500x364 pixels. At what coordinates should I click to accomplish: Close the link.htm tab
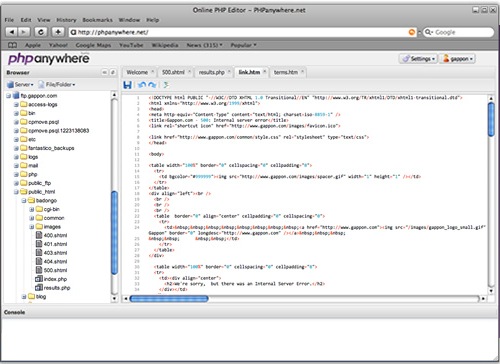click(265, 71)
